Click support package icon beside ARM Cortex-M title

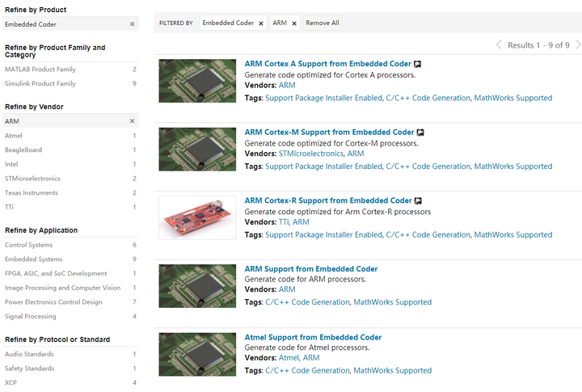420,133
